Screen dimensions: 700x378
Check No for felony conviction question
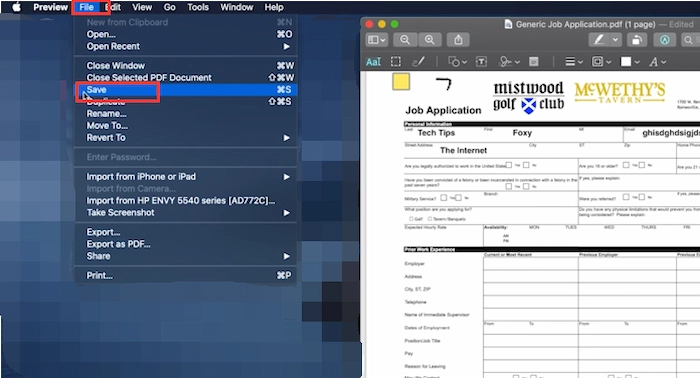[x=526, y=186]
